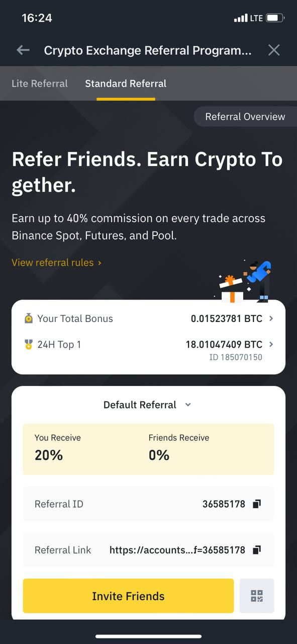Copy the Referral Link
This screenshot has height=644, width=297.
point(257,550)
